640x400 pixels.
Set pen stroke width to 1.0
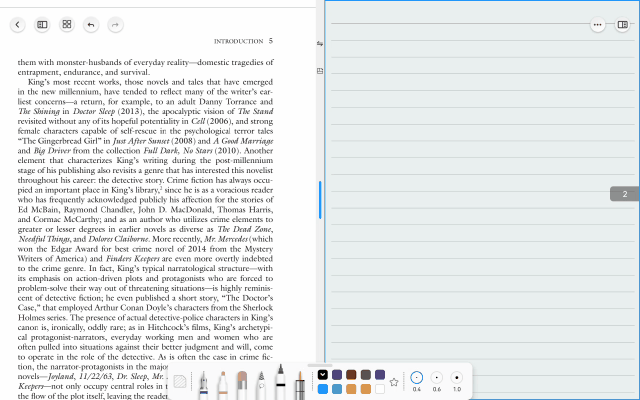pos(457,378)
